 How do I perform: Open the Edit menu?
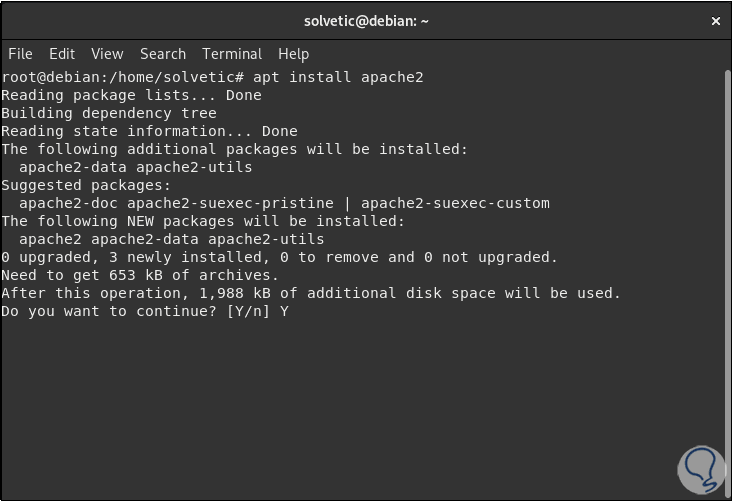(x=62, y=54)
